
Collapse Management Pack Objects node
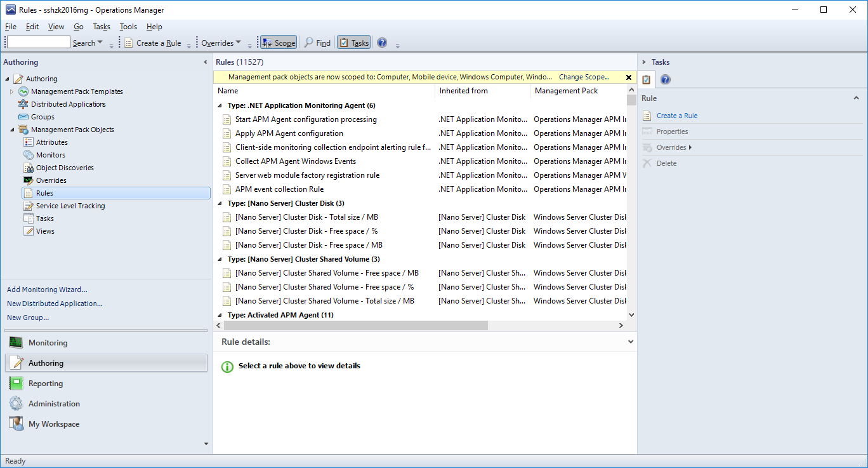[11, 130]
